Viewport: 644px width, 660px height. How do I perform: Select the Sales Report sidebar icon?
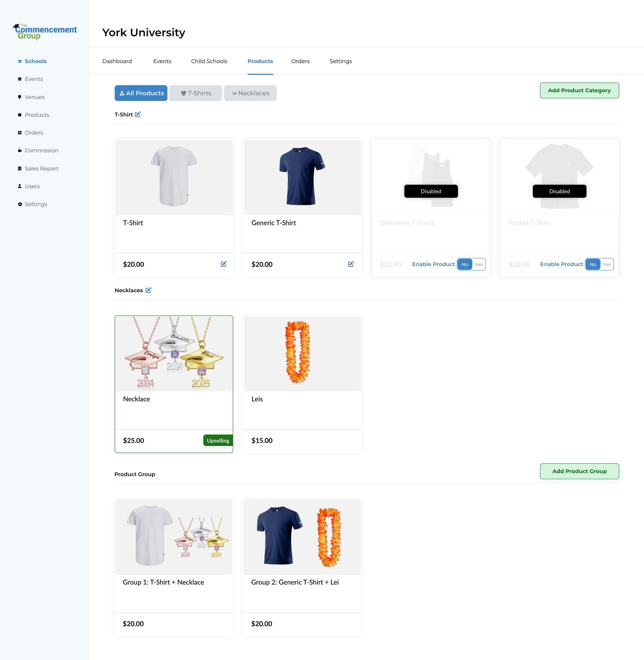tap(20, 168)
